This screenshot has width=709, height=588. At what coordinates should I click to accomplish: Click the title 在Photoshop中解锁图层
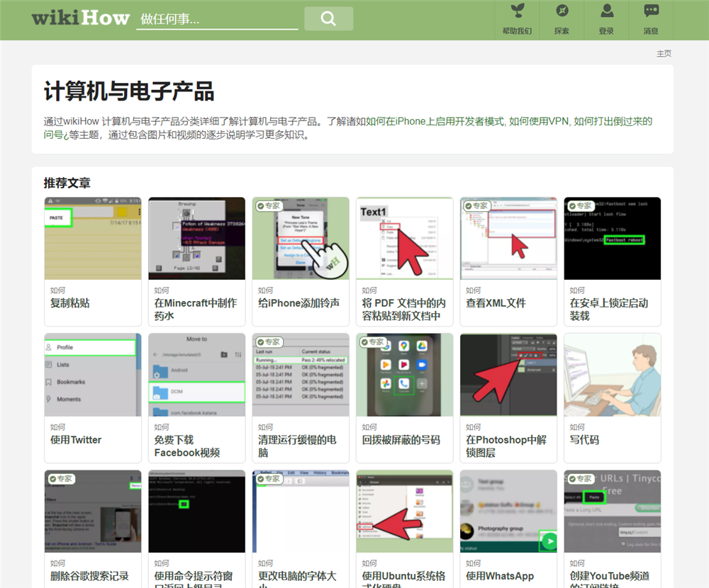point(506,446)
